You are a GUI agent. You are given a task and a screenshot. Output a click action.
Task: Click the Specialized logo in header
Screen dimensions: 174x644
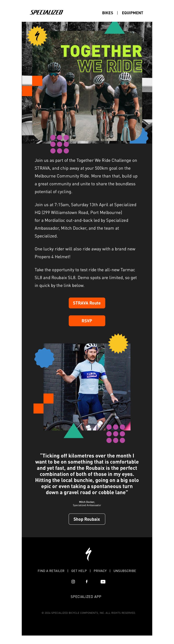(47, 12)
